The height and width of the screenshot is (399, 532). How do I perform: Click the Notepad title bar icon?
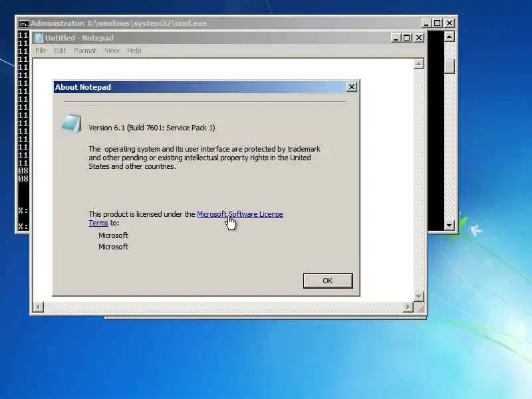pyautogui.click(x=39, y=38)
